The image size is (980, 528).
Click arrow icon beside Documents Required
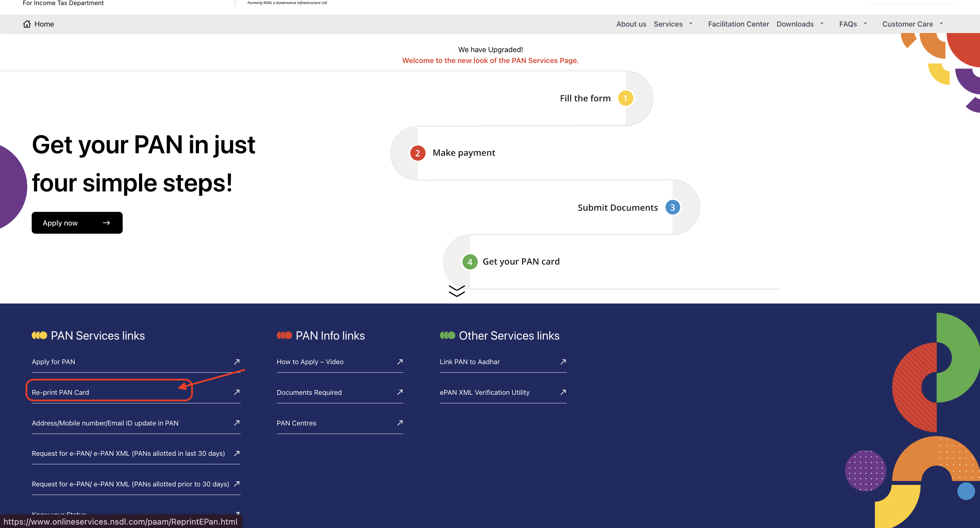[400, 392]
